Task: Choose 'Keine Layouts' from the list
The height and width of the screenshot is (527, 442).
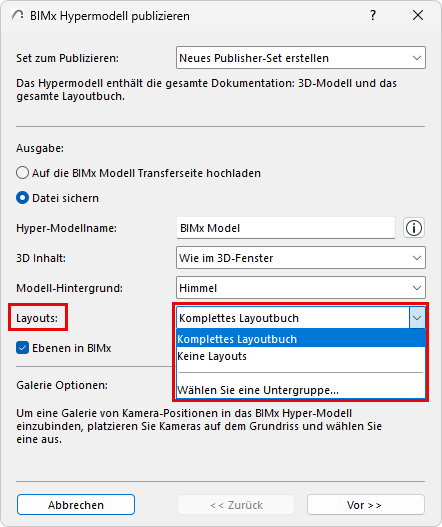Action: coord(301,356)
